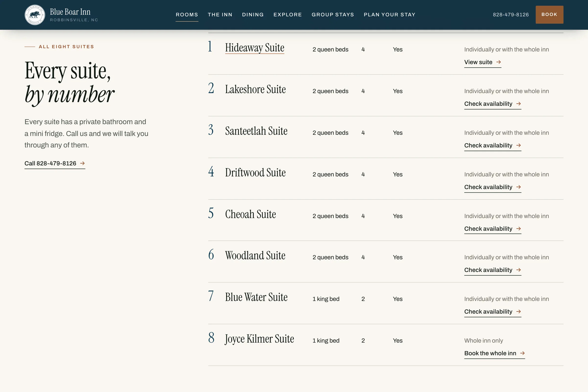Click the 828-479-8126 phone number in header
Viewport: 588px width, 392px height.
pos(511,15)
